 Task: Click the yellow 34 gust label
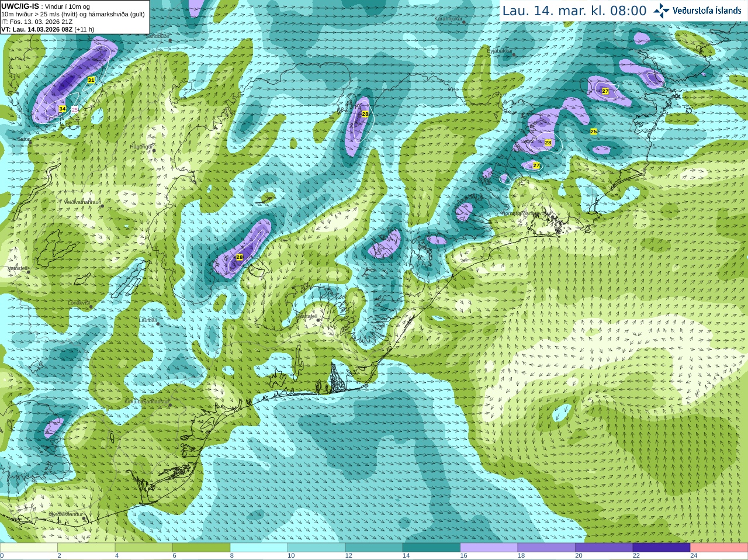(63, 109)
